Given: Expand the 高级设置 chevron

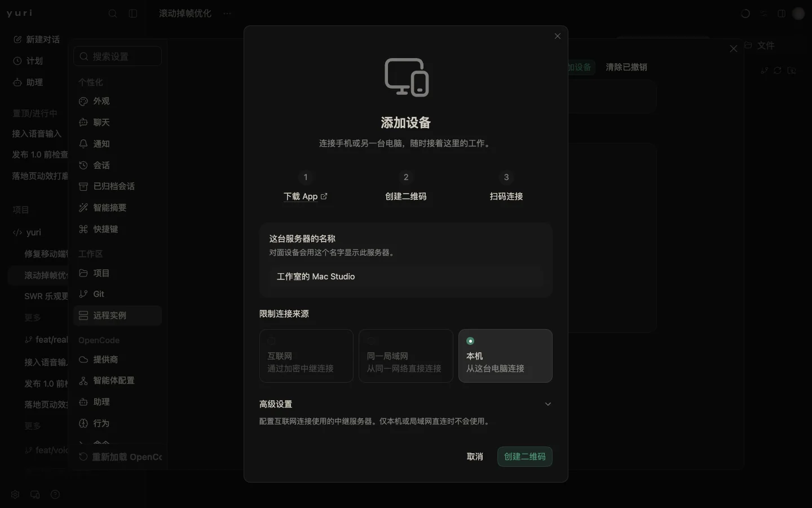Looking at the screenshot, I should click(x=548, y=404).
